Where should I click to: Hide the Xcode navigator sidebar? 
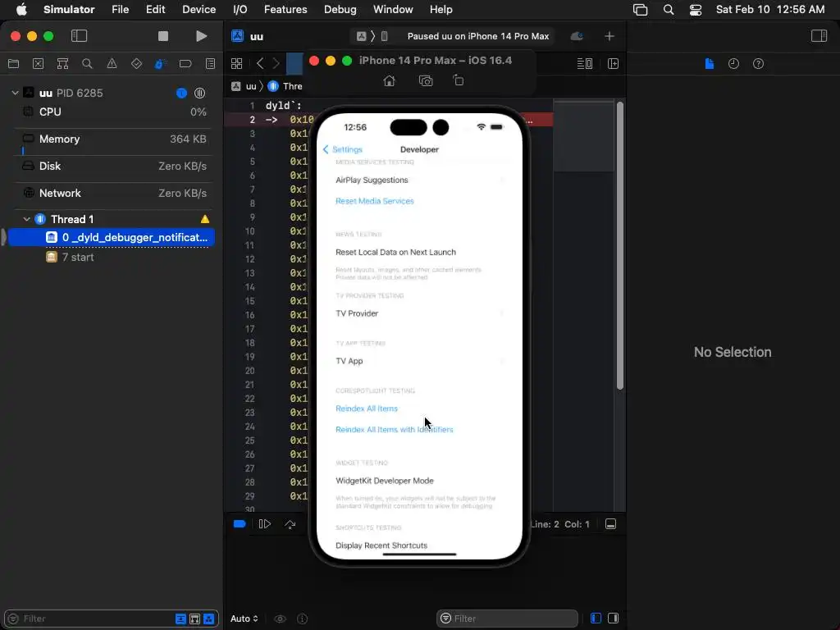[x=79, y=36]
